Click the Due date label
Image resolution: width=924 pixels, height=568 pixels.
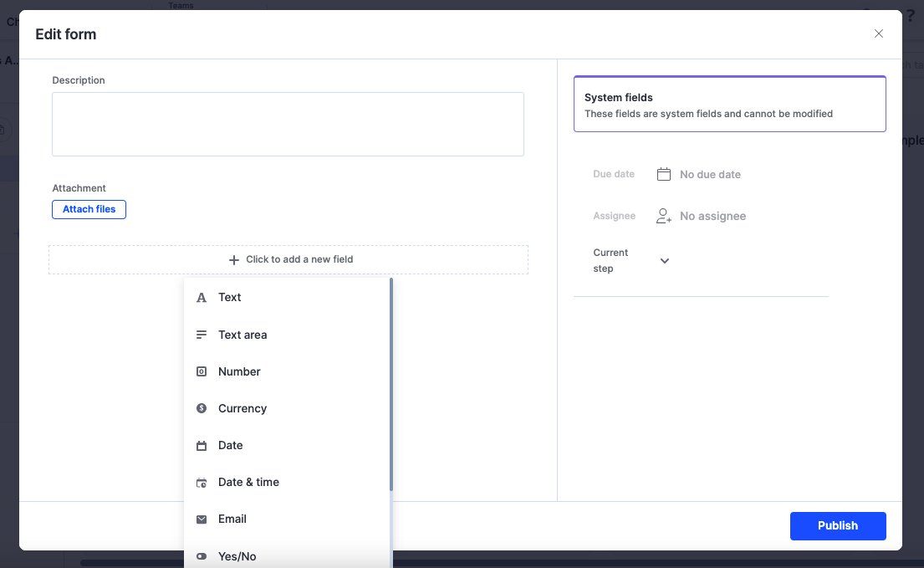click(x=614, y=174)
